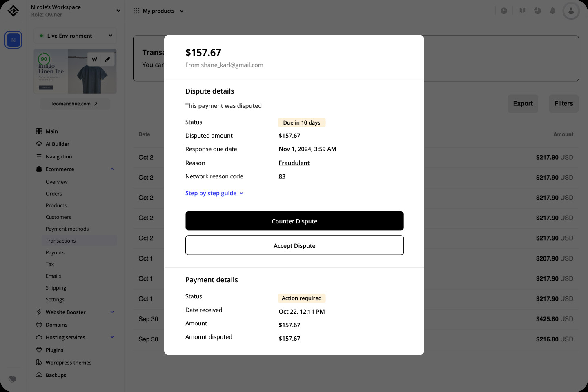Open the Live Environment dropdown
This screenshot has width=588, height=392.
[x=76, y=36]
